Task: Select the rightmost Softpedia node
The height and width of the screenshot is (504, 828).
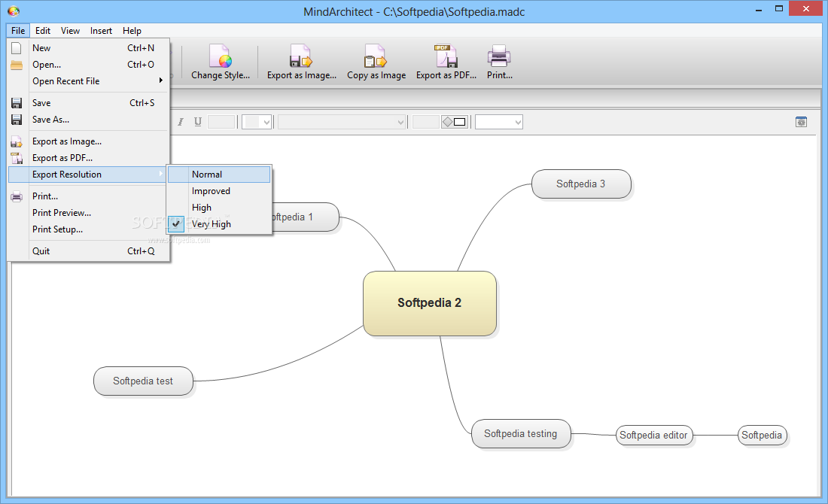Action: (x=762, y=436)
